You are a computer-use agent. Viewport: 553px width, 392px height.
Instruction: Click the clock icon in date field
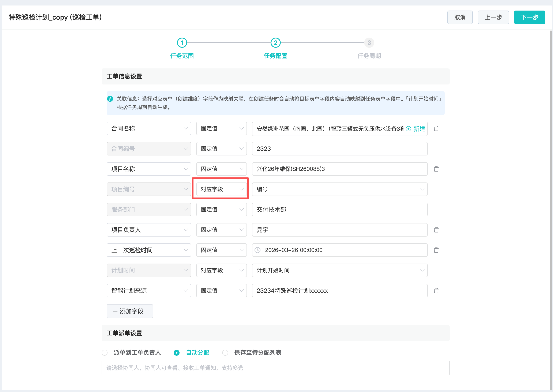[x=257, y=250]
